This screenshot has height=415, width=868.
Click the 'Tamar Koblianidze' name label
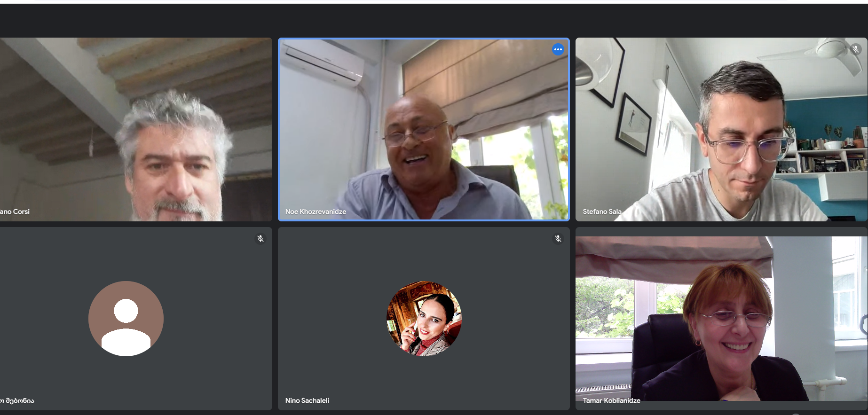click(611, 400)
